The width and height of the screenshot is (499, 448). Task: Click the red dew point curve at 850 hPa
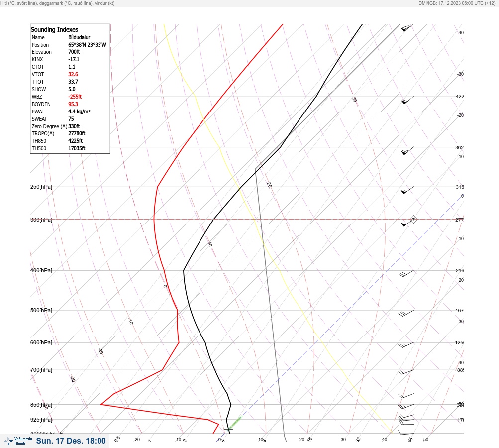point(101,404)
